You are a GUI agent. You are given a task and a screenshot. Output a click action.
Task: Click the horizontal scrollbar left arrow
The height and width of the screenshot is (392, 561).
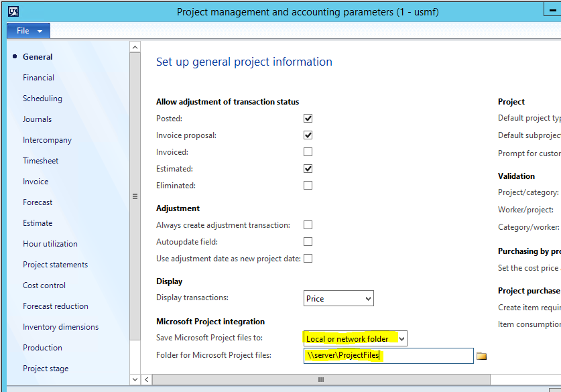point(146,379)
